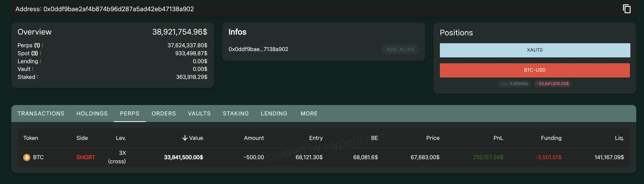The height and width of the screenshot is (184, 644).
Task: Sort positions by Funding column header
Action: (551, 138)
